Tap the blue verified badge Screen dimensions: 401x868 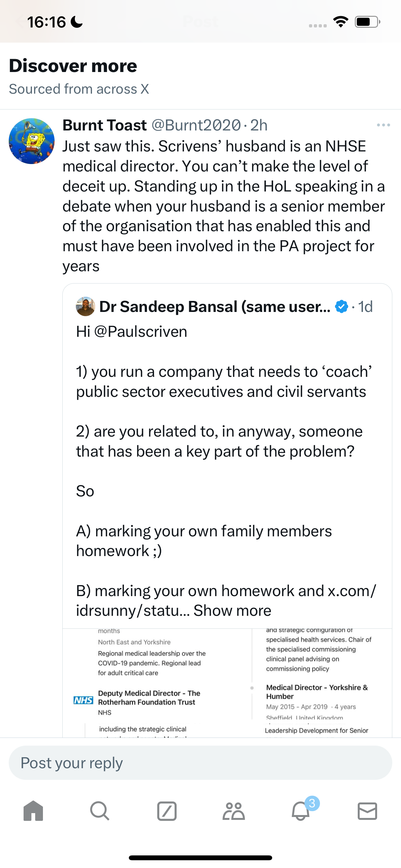click(341, 307)
